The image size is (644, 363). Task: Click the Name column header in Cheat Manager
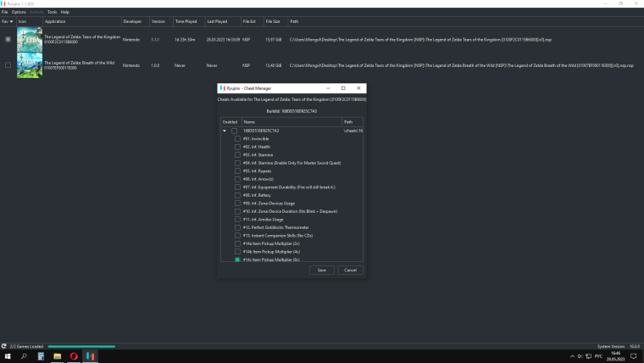click(x=291, y=122)
